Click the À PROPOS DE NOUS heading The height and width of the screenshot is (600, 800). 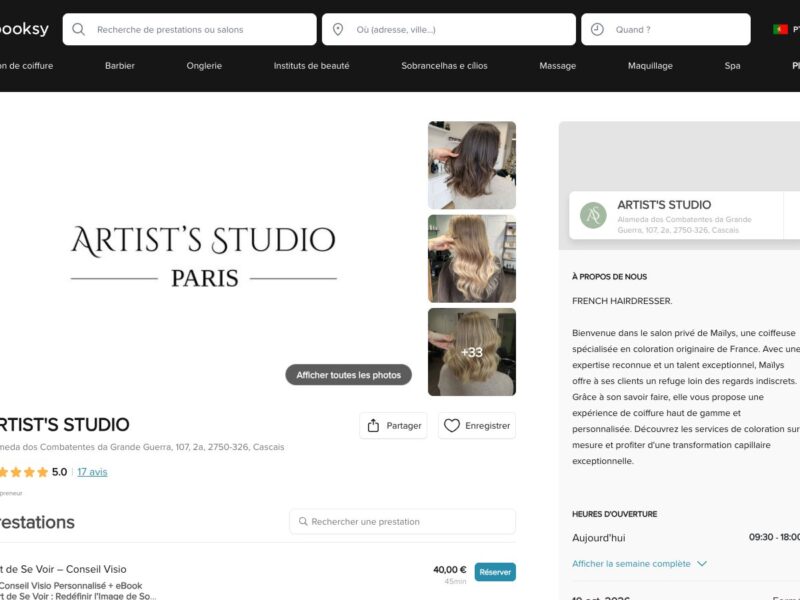point(609,277)
